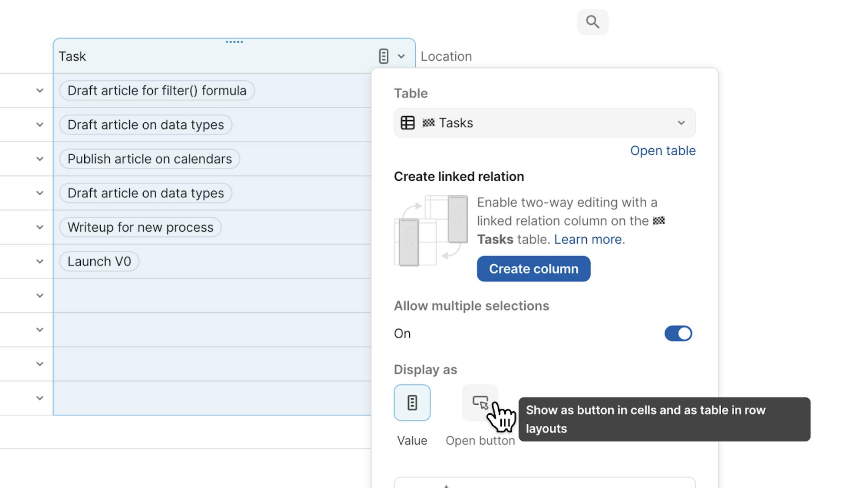The width and height of the screenshot is (868, 488).
Task: Click the table grid icon beside Tasks
Action: pyautogui.click(x=408, y=123)
